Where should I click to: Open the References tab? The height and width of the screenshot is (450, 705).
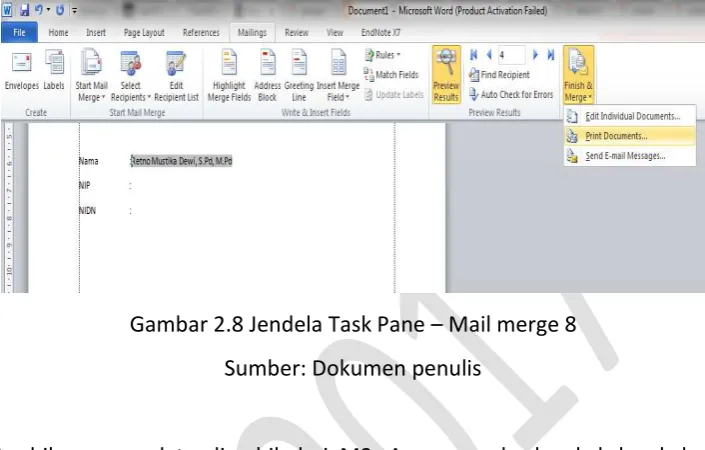pos(201,32)
